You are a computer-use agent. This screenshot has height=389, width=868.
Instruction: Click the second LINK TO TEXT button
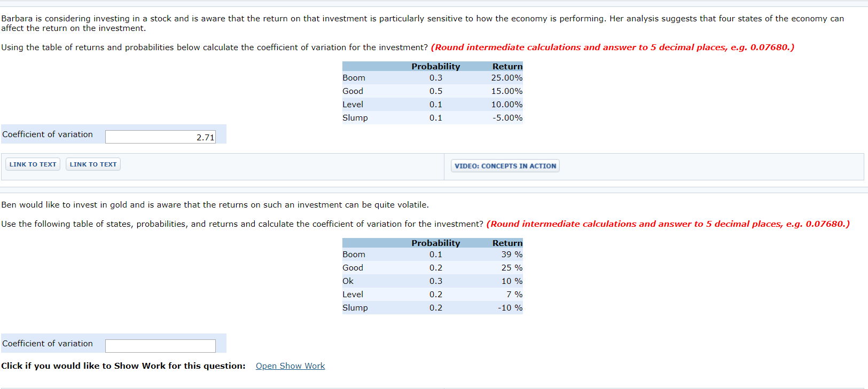click(93, 164)
